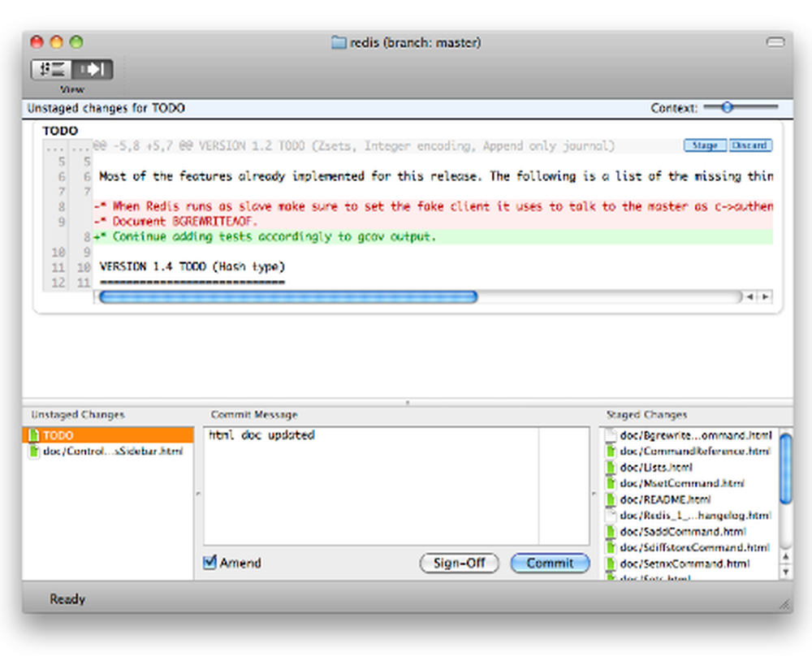Screen dimensions: 812x661
Task: Click icon beside doc/CommandReference.html
Action: [x=611, y=451]
